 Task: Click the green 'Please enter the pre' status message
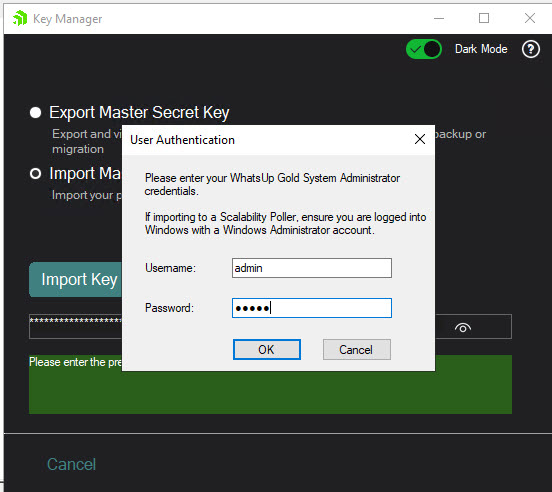coord(75,362)
